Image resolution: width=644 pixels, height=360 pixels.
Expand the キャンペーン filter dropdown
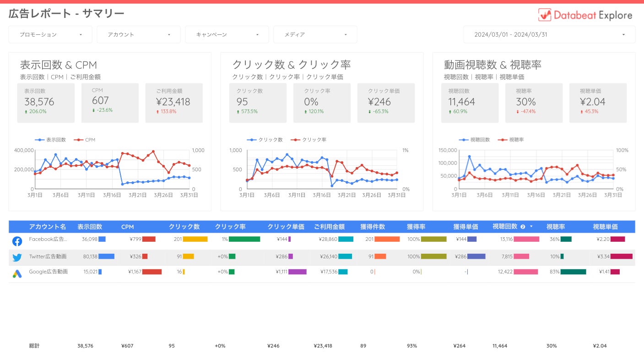click(x=227, y=34)
